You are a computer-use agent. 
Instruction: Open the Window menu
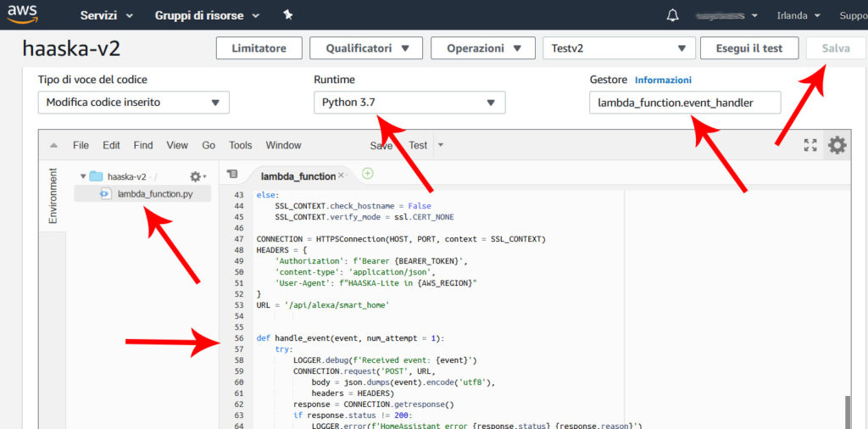click(283, 146)
